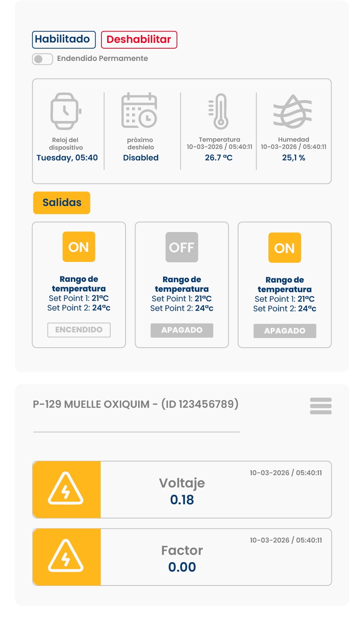Open the hamburger menu beside P-129 MUELLE OXIQUIM
Image resolution: width=364 pixels, height=628 pixels.
[x=320, y=406]
